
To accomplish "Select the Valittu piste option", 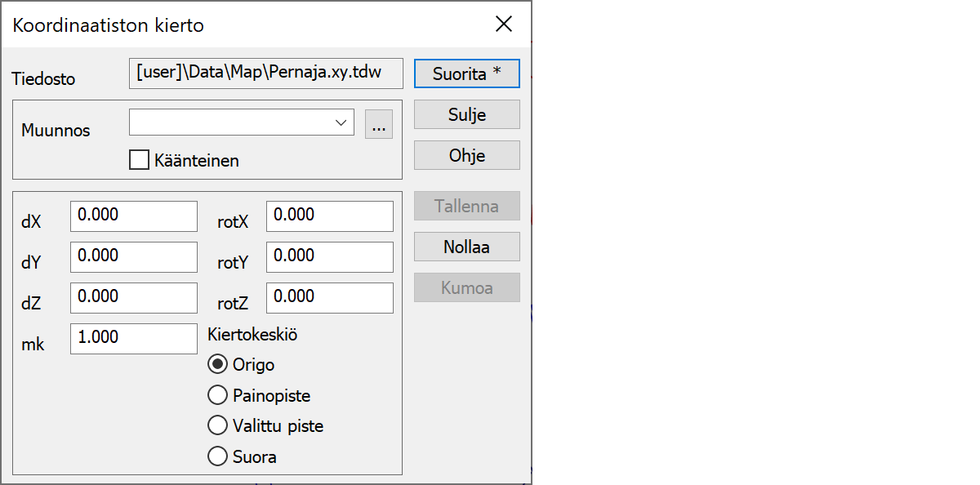I will click(218, 425).
